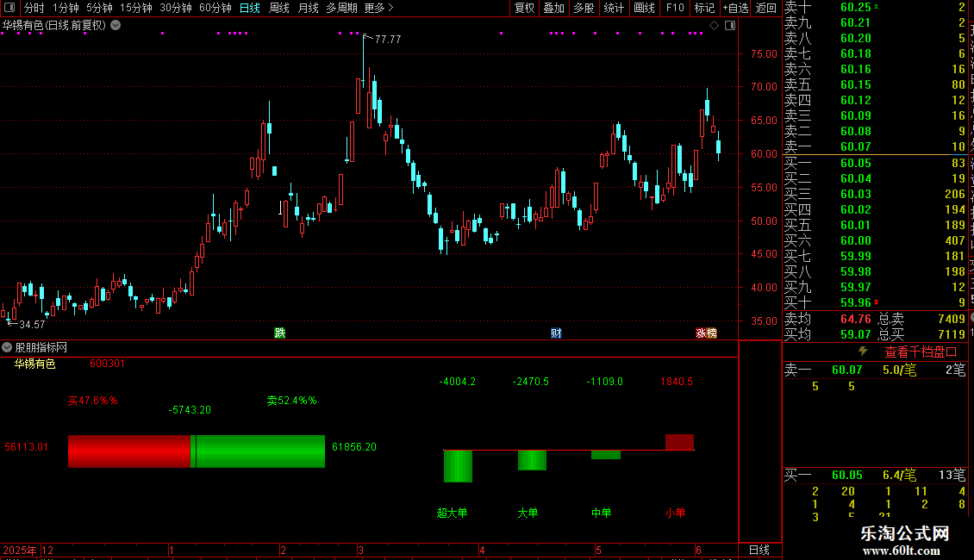Image resolution: width=974 pixels, height=560 pixels.
Task: Select the 卖一 60.07 order row
Action: [875, 146]
